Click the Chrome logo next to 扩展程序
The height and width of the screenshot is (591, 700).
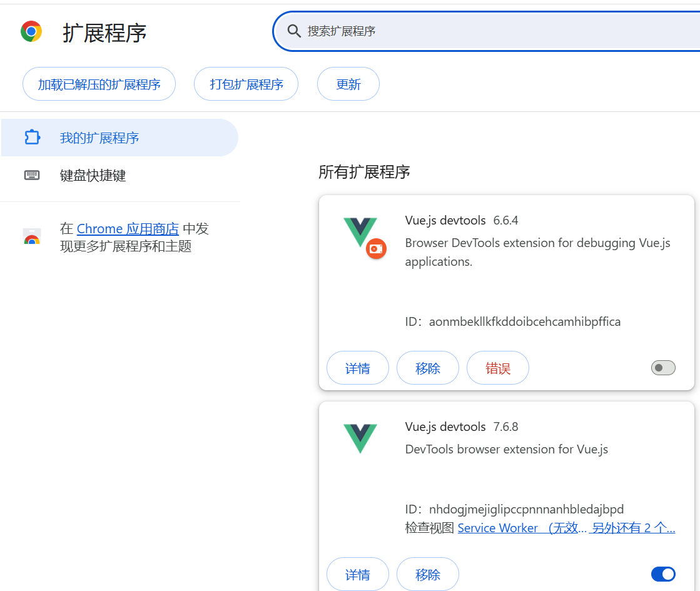(31, 31)
